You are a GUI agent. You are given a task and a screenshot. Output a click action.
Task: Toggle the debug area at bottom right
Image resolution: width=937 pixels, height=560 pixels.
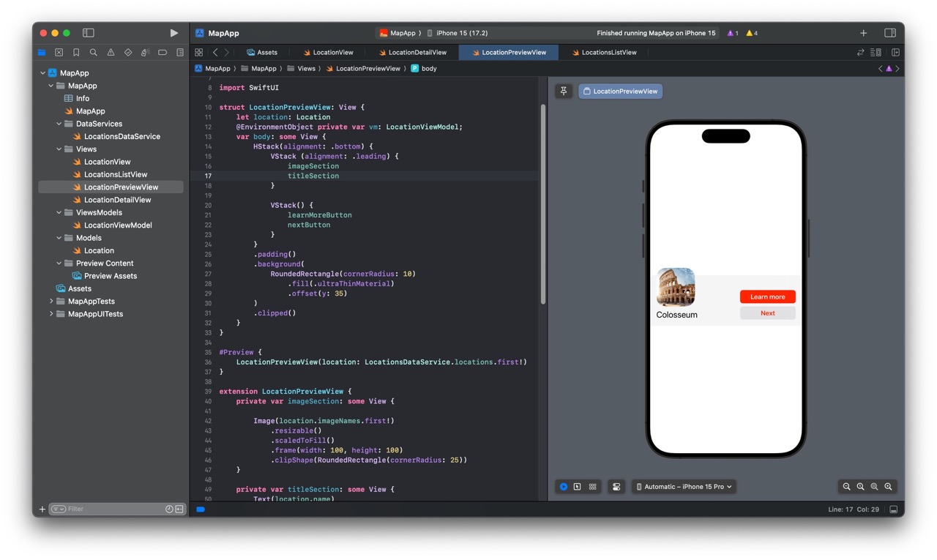click(x=894, y=509)
